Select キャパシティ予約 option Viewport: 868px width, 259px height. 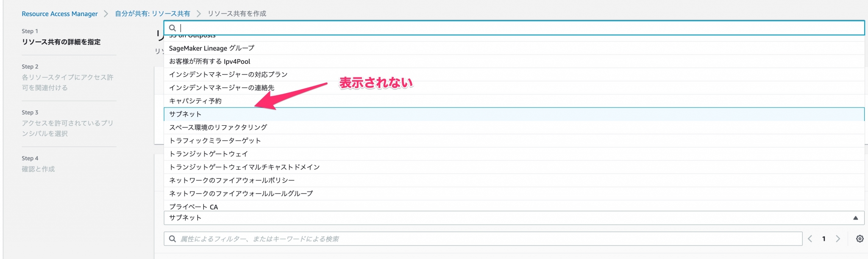(514, 101)
